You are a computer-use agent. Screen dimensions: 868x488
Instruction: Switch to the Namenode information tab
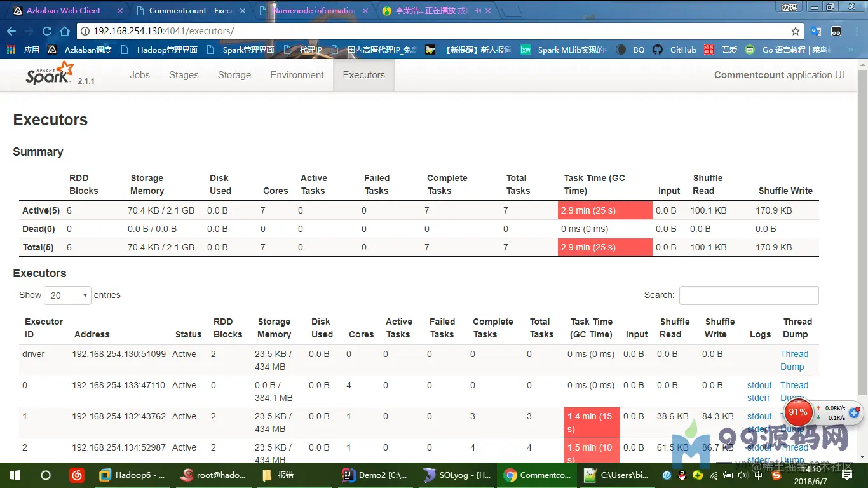click(314, 11)
